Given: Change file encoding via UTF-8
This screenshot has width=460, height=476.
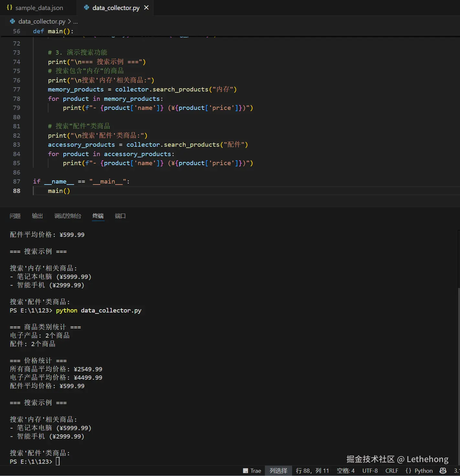Looking at the screenshot, I should (x=370, y=471).
